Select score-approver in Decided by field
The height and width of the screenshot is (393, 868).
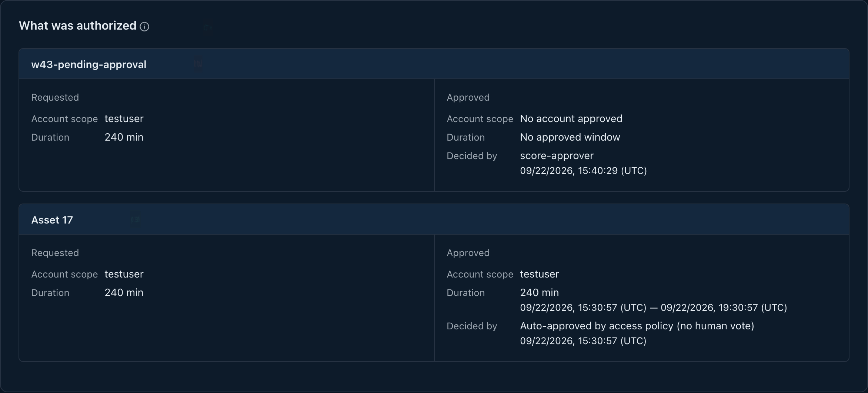tap(557, 156)
